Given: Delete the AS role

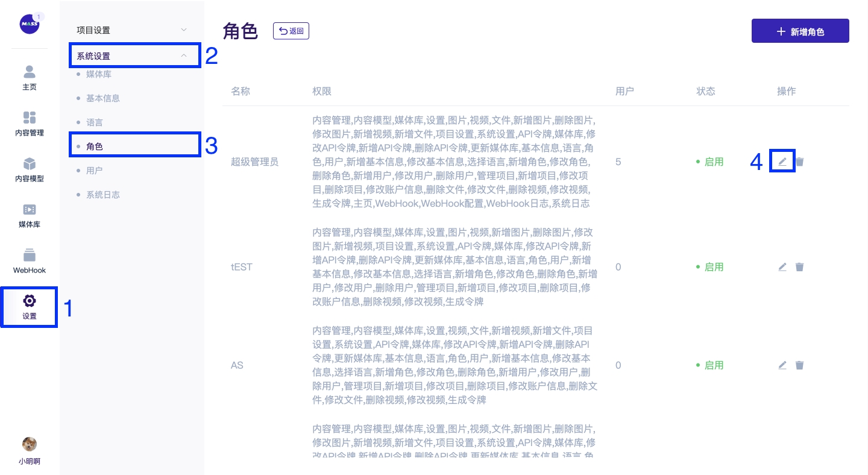Looking at the screenshot, I should tap(799, 365).
